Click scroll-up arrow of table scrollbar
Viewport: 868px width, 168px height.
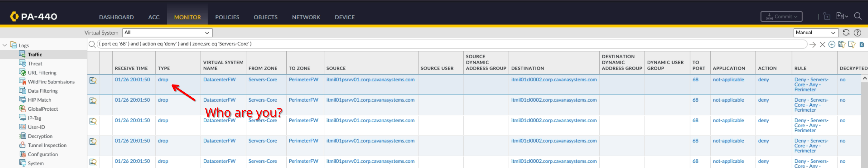click(x=864, y=78)
